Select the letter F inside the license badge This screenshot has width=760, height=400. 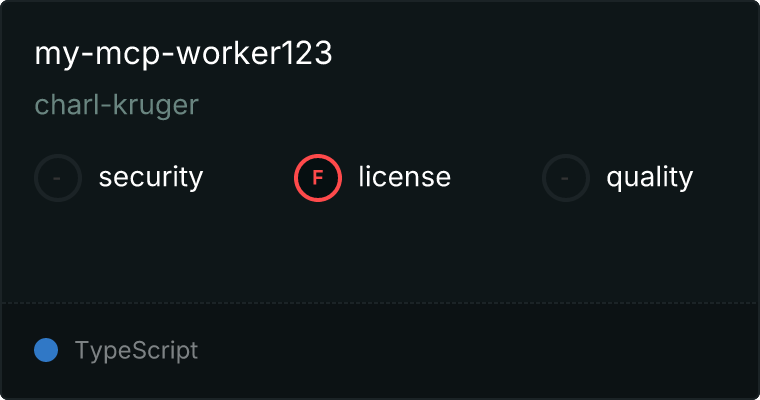pos(317,178)
